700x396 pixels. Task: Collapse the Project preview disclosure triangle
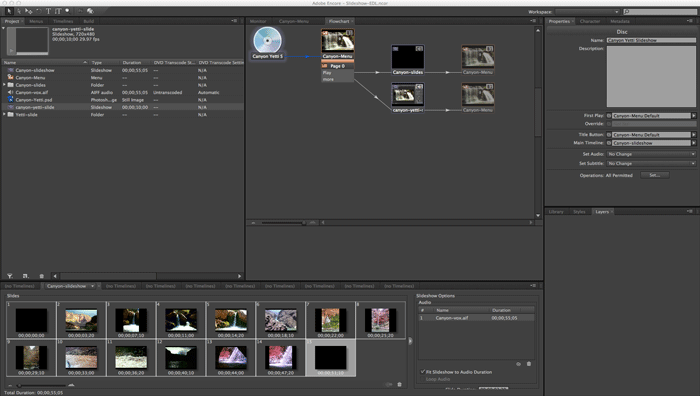(4, 29)
